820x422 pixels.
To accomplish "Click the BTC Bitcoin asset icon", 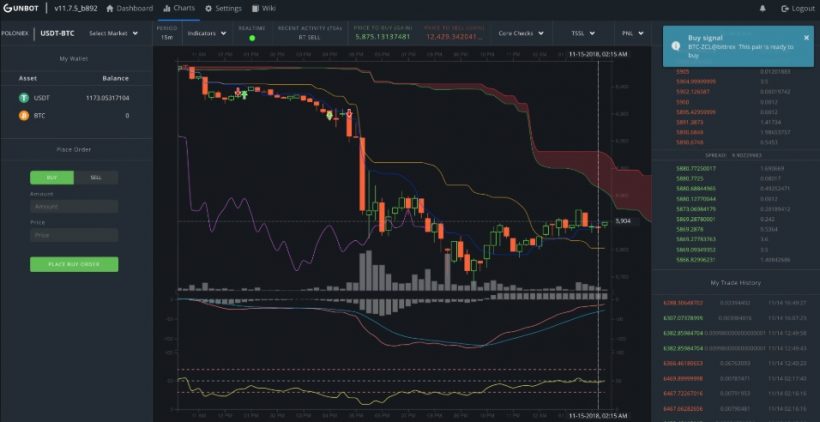I will pyautogui.click(x=24, y=116).
